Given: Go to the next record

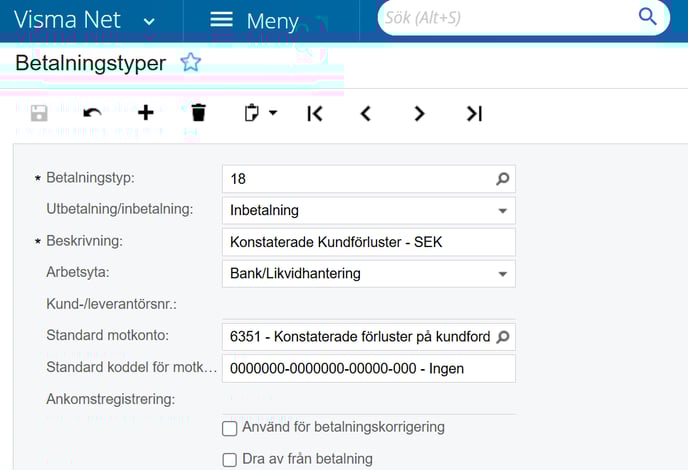Looking at the screenshot, I should click(419, 114).
